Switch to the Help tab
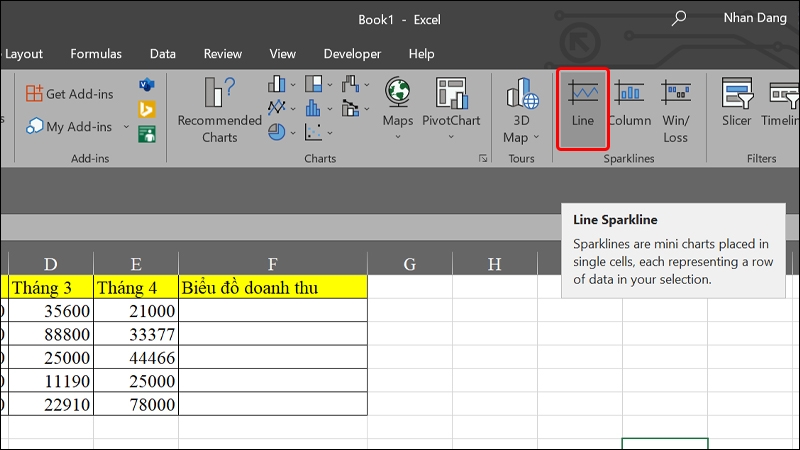Viewport: 800px width, 450px height. pos(421,54)
